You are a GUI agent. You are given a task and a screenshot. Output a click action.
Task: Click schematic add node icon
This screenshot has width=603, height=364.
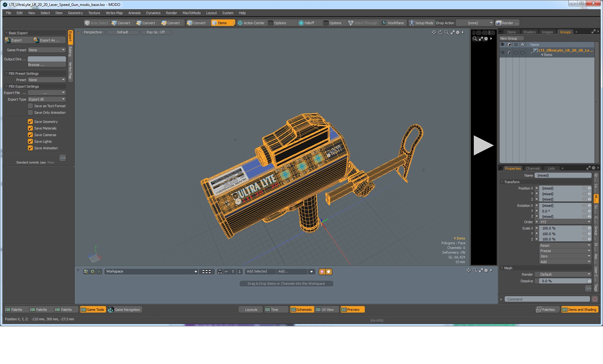click(x=86, y=272)
